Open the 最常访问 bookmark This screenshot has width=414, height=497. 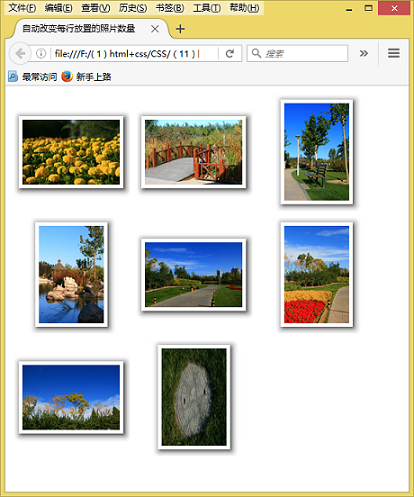click(33, 77)
